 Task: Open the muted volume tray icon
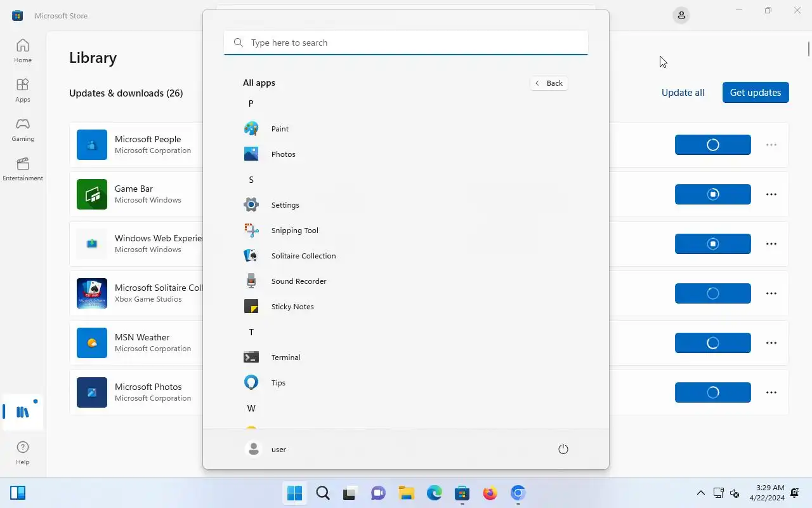click(x=735, y=493)
